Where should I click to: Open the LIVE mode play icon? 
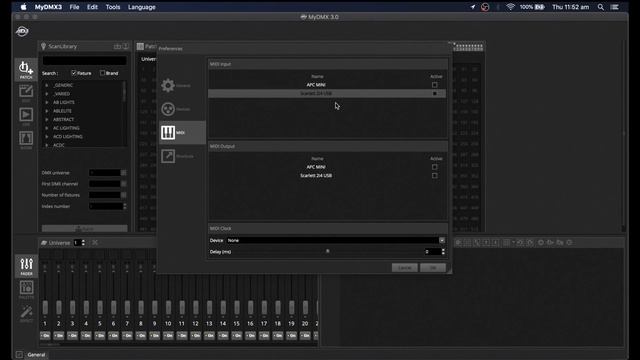[26, 116]
